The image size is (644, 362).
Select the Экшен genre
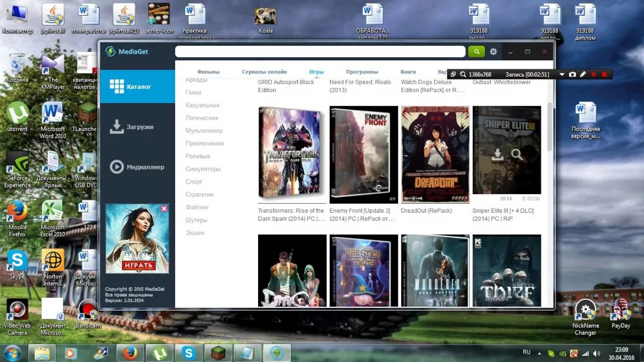tap(195, 233)
